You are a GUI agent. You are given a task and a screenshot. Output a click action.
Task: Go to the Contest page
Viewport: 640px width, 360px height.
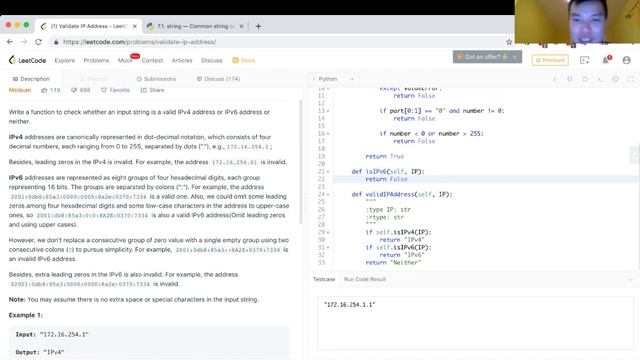(x=152, y=60)
